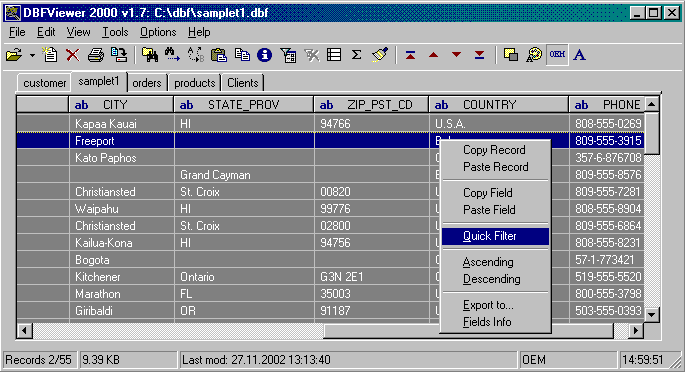The width and height of the screenshot is (685, 372).
Task: Click the paste clipboard toolbar icon
Action: pos(218,55)
